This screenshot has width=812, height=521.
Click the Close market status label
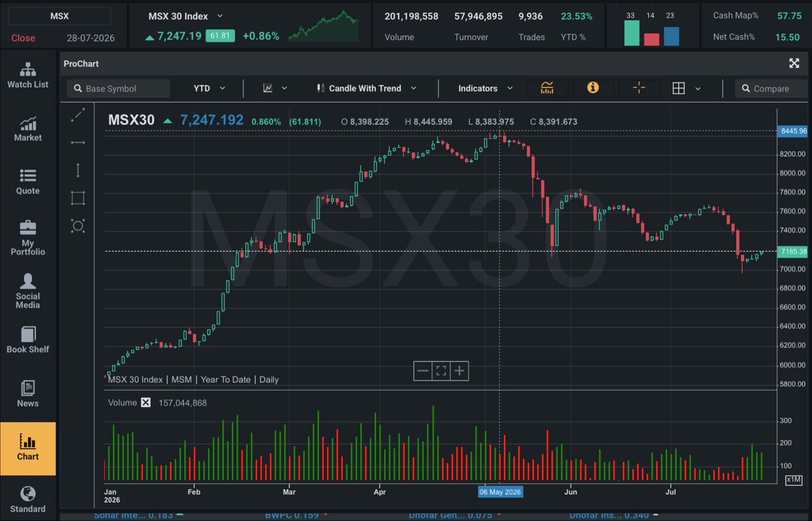pyautogui.click(x=23, y=38)
